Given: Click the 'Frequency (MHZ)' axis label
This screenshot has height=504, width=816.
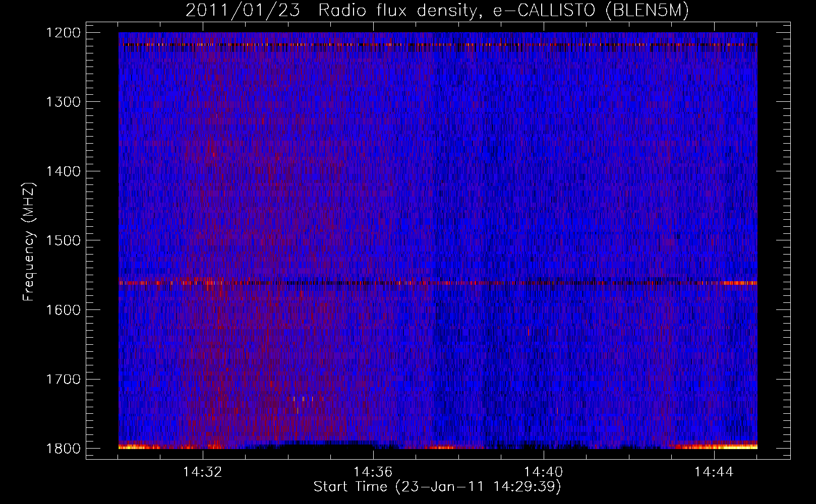Looking at the screenshot, I should [29, 242].
